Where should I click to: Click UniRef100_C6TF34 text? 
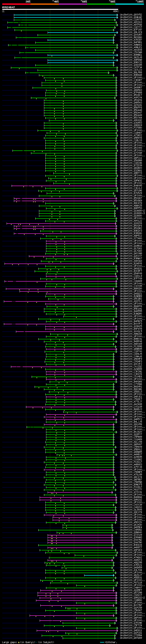click(131, 67)
